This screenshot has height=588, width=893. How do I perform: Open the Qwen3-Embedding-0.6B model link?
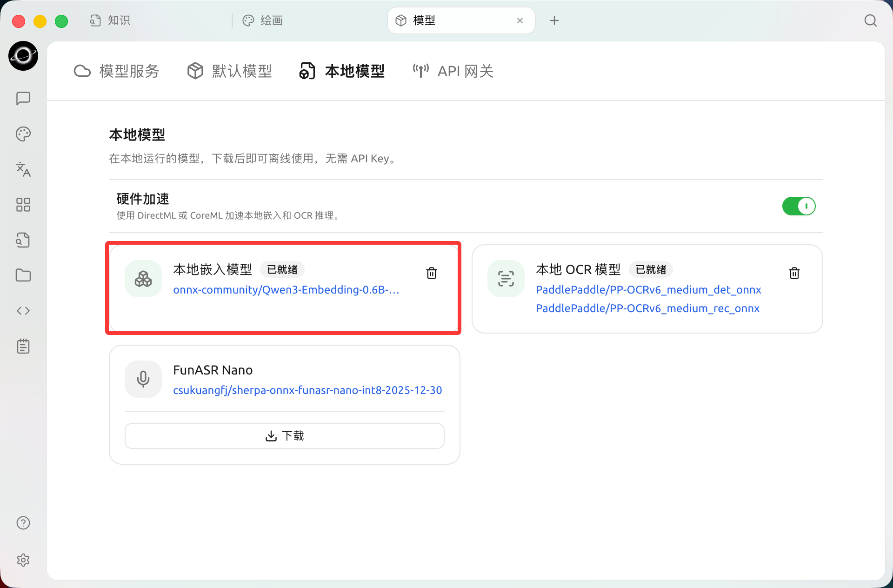[x=286, y=290]
